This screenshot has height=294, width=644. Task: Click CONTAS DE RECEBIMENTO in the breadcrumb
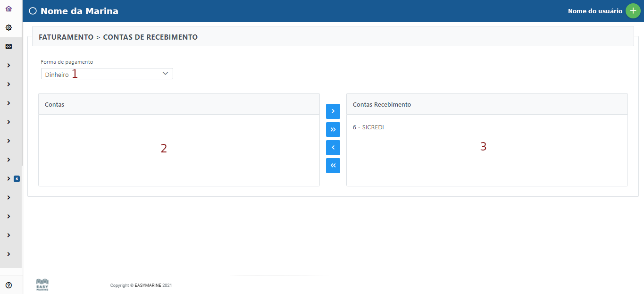[150, 37]
